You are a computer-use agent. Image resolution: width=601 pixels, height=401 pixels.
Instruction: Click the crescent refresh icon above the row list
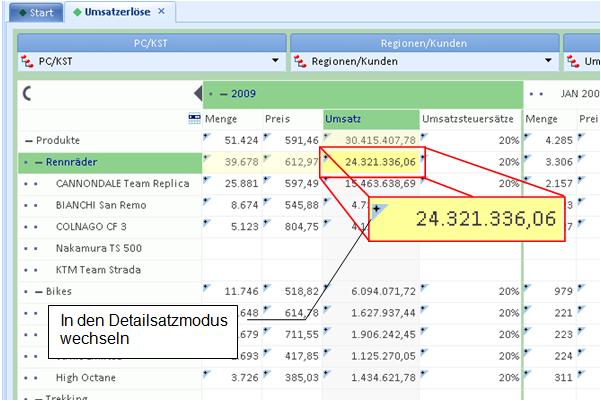pos(27,93)
